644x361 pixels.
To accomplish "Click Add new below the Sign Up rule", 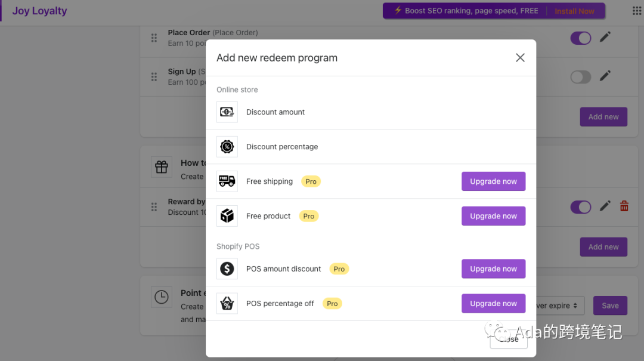I will 603,117.
